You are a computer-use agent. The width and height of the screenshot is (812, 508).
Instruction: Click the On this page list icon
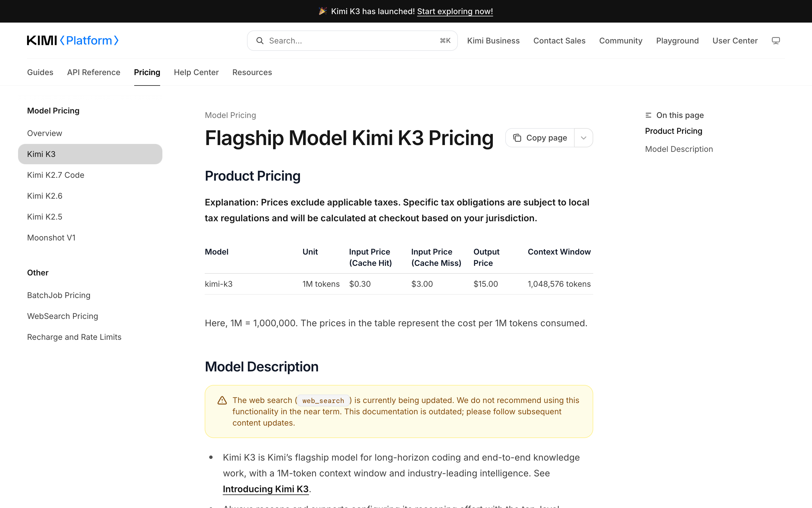pos(648,115)
